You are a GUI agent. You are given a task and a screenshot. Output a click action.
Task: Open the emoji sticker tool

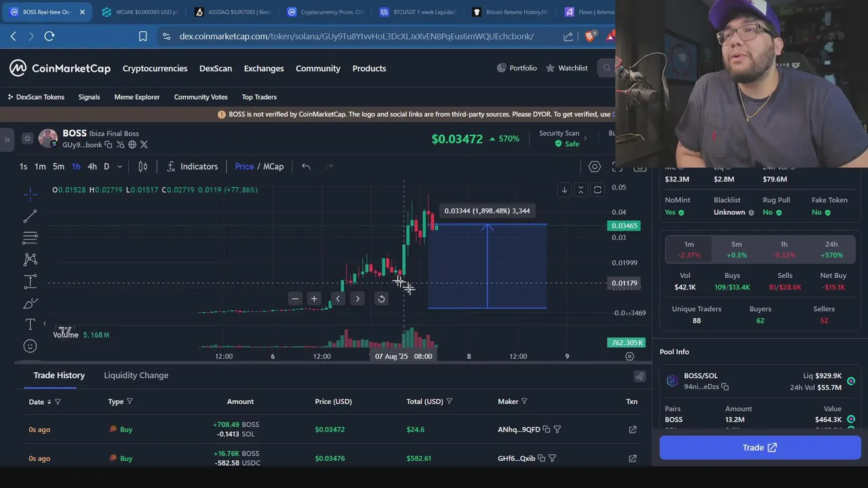(x=31, y=346)
